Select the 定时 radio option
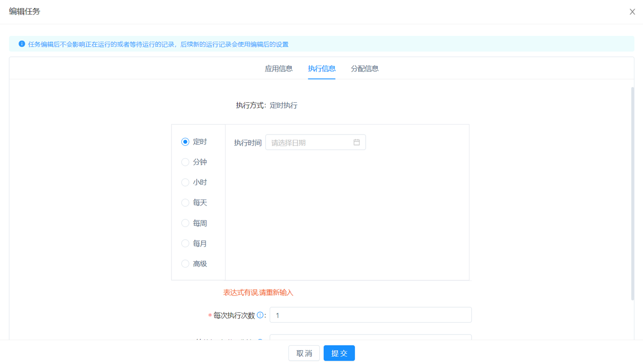 [185, 142]
